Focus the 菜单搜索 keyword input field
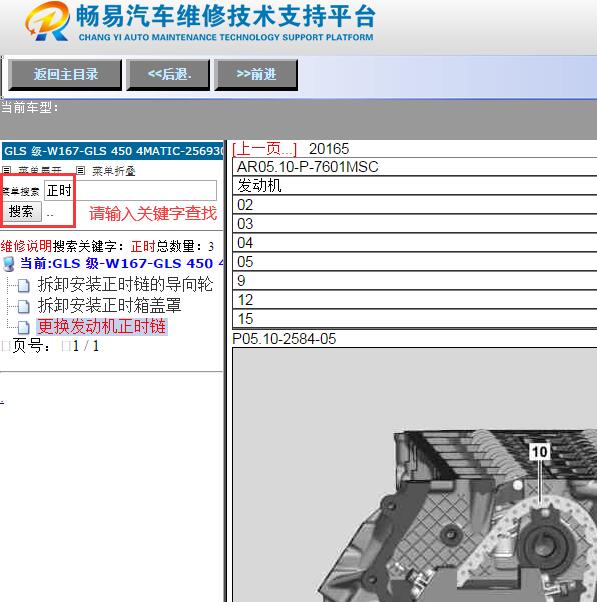Image resolution: width=597 pixels, height=602 pixels. (x=130, y=190)
